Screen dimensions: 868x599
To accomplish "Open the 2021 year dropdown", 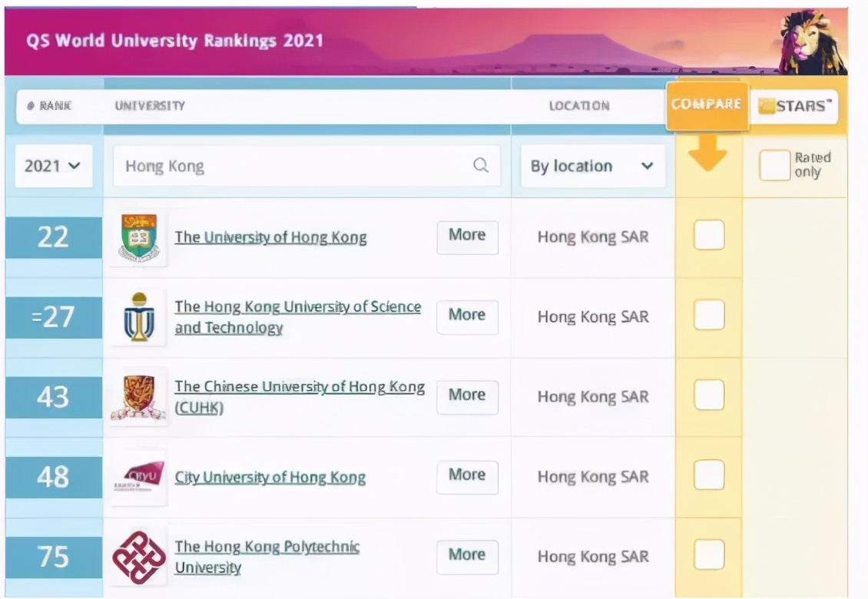I will coord(53,166).
